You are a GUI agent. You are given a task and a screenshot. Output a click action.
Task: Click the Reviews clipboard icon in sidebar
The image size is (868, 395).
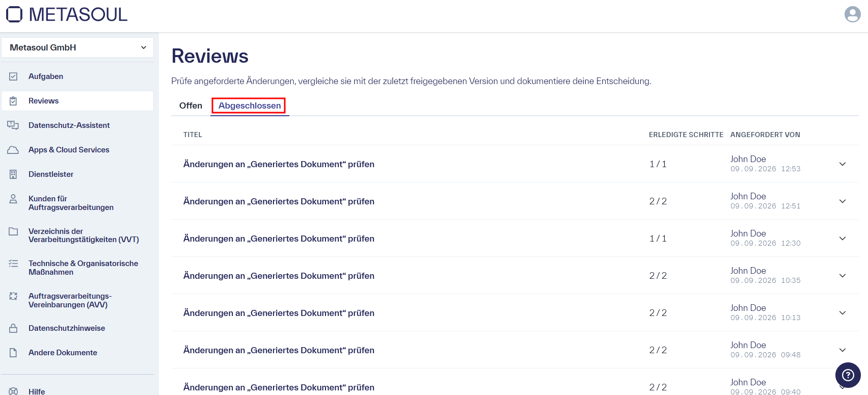[x=13, y=101]
